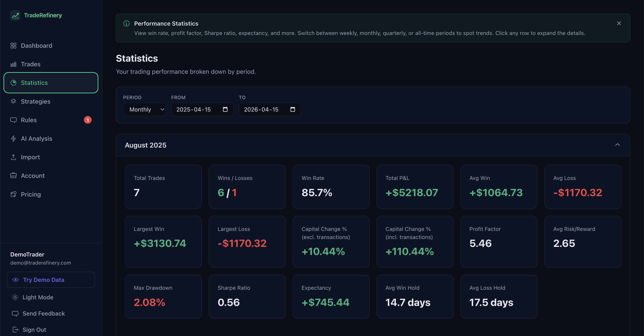Navigate to Rules page
Screen dimensions: 644x336
51,120
